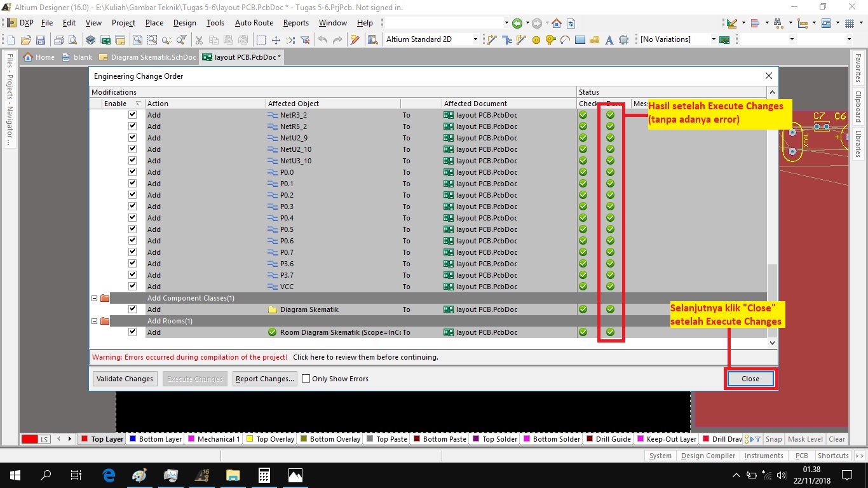Screen dimensions: 868x488
Task: Uncheck Enable box for P0.0 row
Action: point(132,172)
